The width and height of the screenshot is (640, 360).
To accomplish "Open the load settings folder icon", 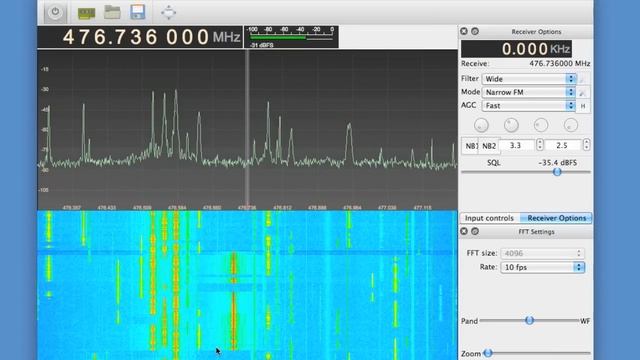I will click(x=112, y=12).
